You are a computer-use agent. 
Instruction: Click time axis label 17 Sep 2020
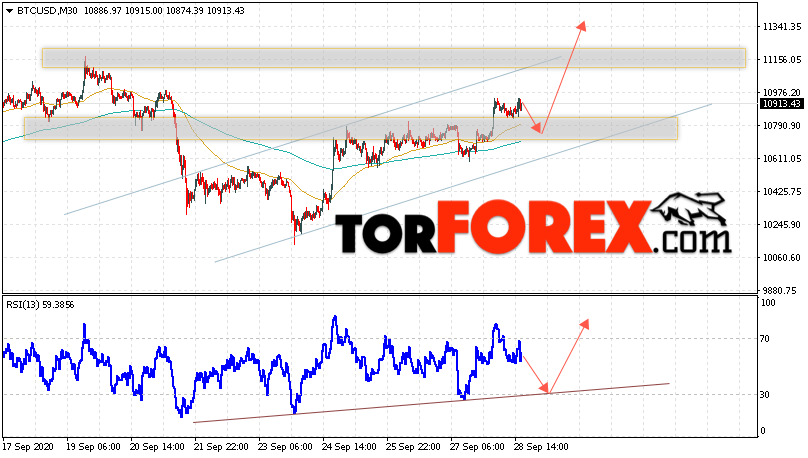pos(28,447)
